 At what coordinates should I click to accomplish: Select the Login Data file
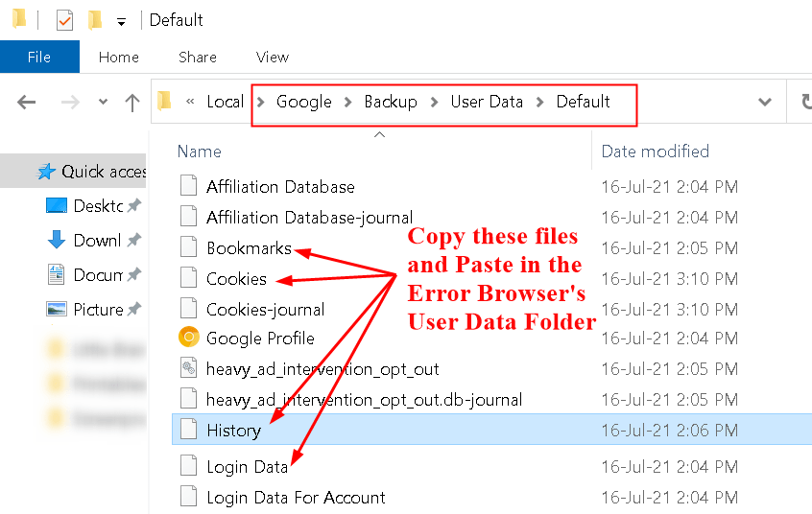[247, 467]
